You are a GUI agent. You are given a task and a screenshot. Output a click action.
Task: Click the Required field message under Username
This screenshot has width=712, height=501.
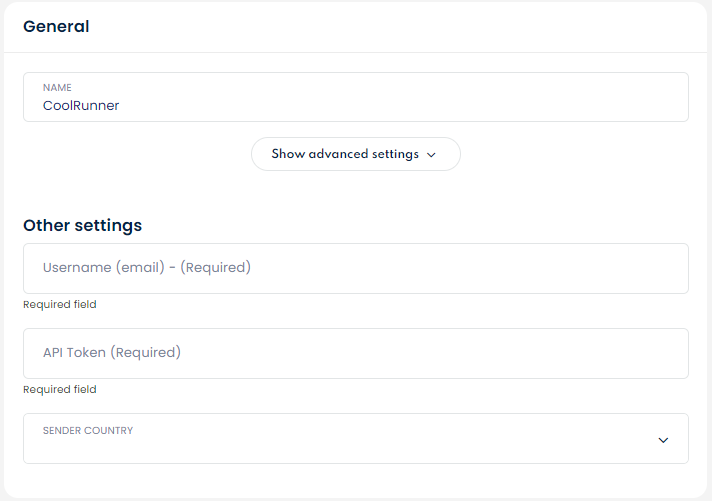(x=60, y=305)
